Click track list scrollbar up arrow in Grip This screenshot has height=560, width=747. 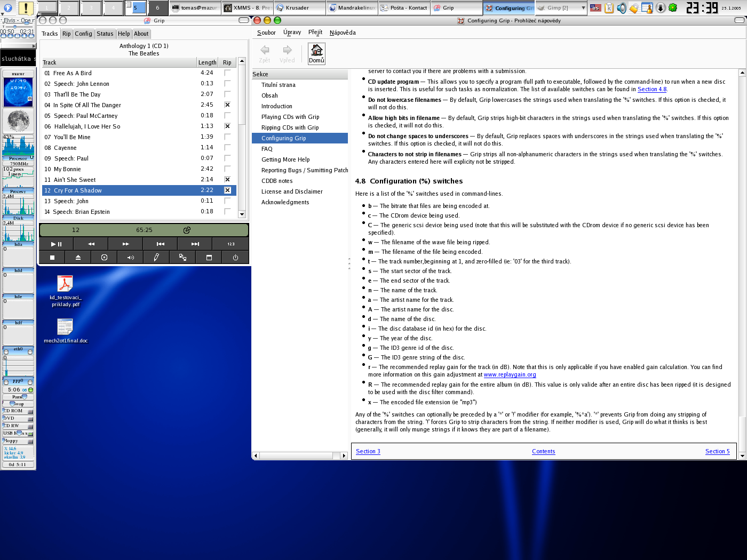(x=242, y=61)
